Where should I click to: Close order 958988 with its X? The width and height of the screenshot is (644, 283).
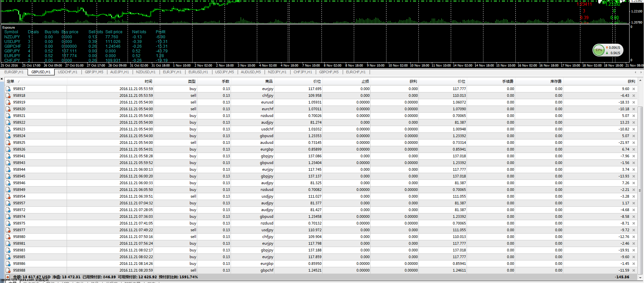[x=634, y=271]
